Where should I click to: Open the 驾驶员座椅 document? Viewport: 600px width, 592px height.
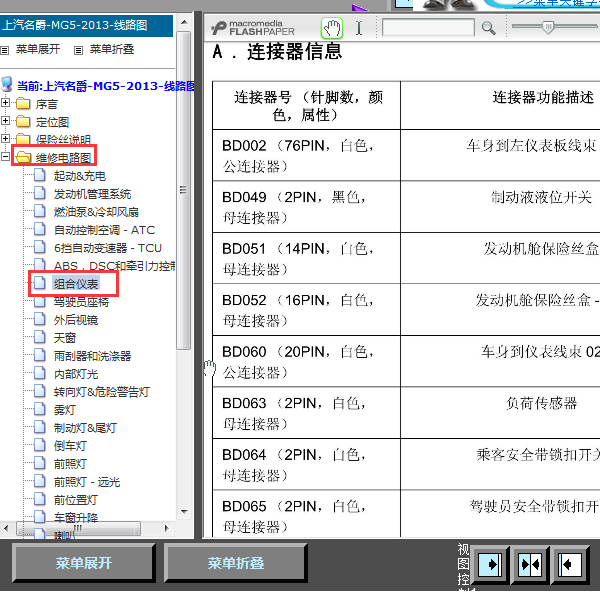click(82, 302)
